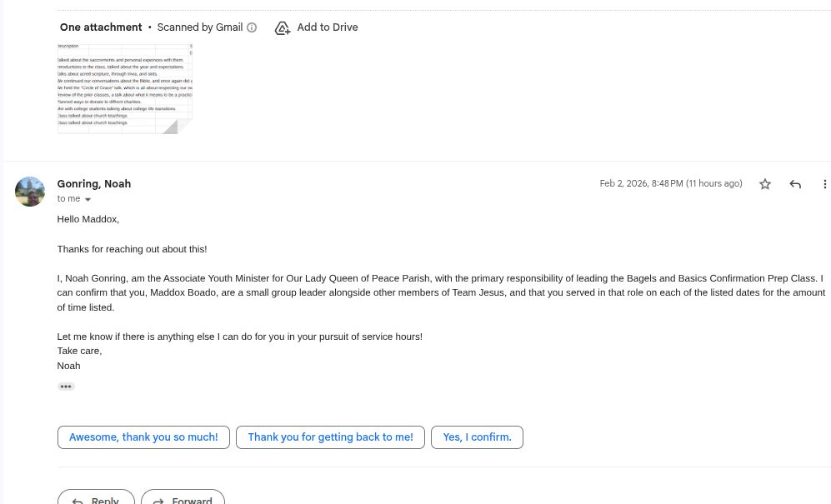Expand recipient details arrow next to "to me"
Screen dimensions: 831x504
pos(88,200)
